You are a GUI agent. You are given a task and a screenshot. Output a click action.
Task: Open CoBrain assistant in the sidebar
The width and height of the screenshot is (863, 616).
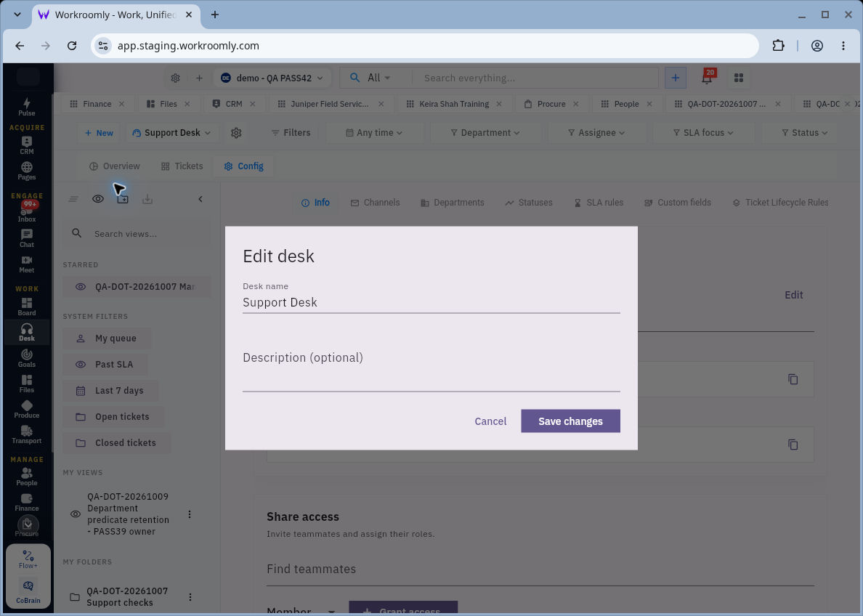(x=28, y=592)
